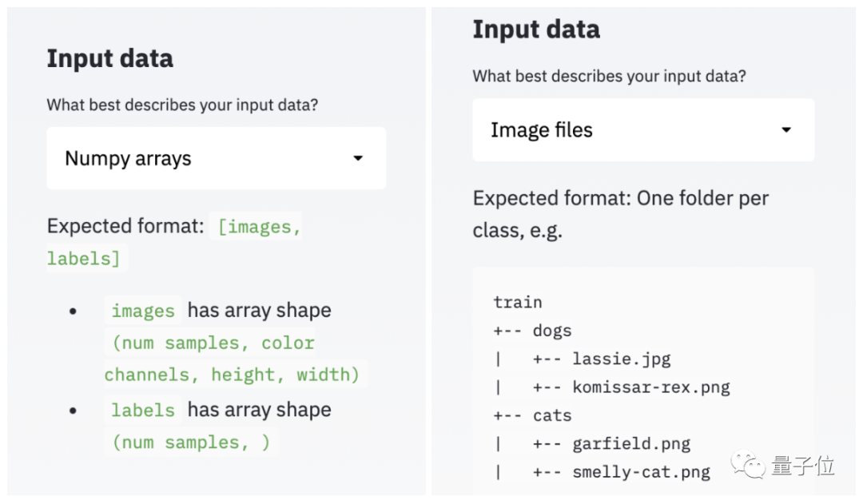Viewport: 863px width, 504px height.
Task: Click the "channels, height, width)" code text
Action: (233, 375)
